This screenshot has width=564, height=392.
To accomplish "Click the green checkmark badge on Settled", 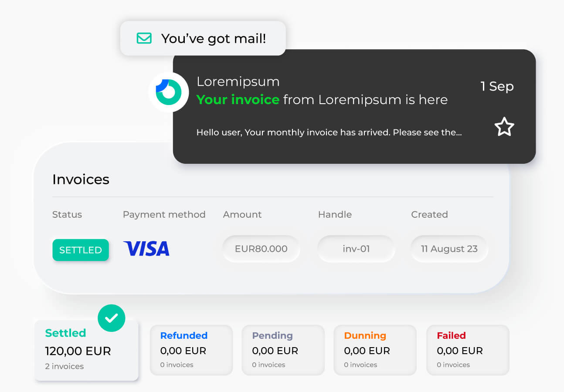I will (x=112, y=318).
